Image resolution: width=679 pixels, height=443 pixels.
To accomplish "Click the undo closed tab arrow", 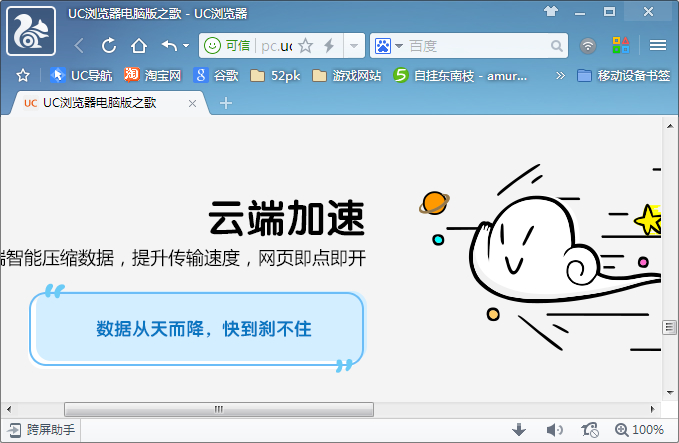I will point(169,45).
